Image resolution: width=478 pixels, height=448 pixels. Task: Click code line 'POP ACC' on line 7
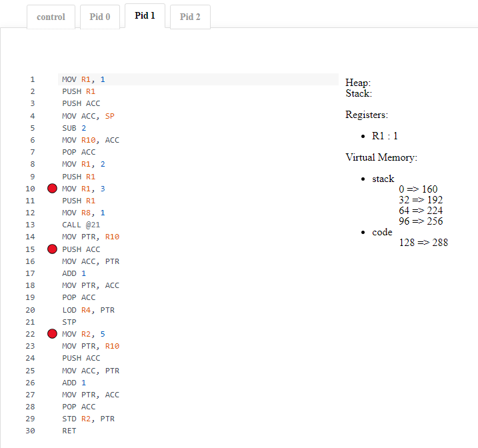[x=79, y=152]
